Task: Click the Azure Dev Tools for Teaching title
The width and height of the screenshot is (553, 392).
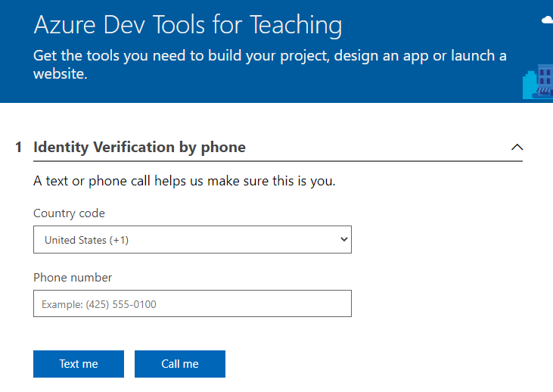Action: pyautogui.click(x=188, y=25)
